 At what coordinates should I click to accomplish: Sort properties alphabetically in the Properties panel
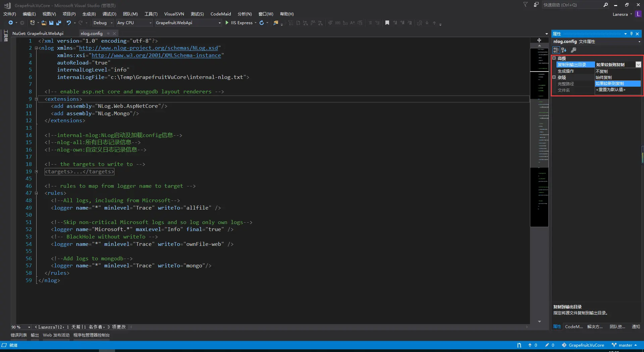point(563,50)
